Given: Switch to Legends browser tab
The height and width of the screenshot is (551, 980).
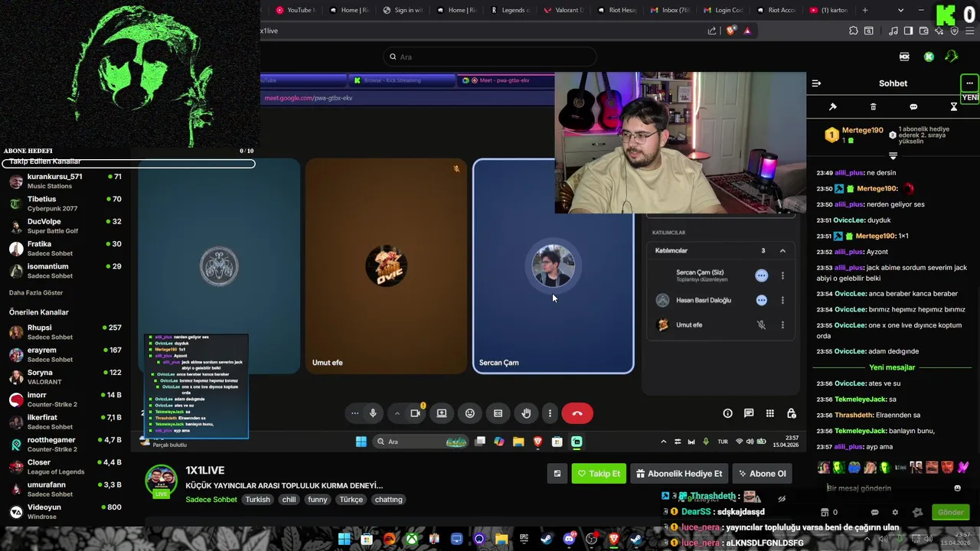Looking at the screenshot, I should [x=508, y=10].
